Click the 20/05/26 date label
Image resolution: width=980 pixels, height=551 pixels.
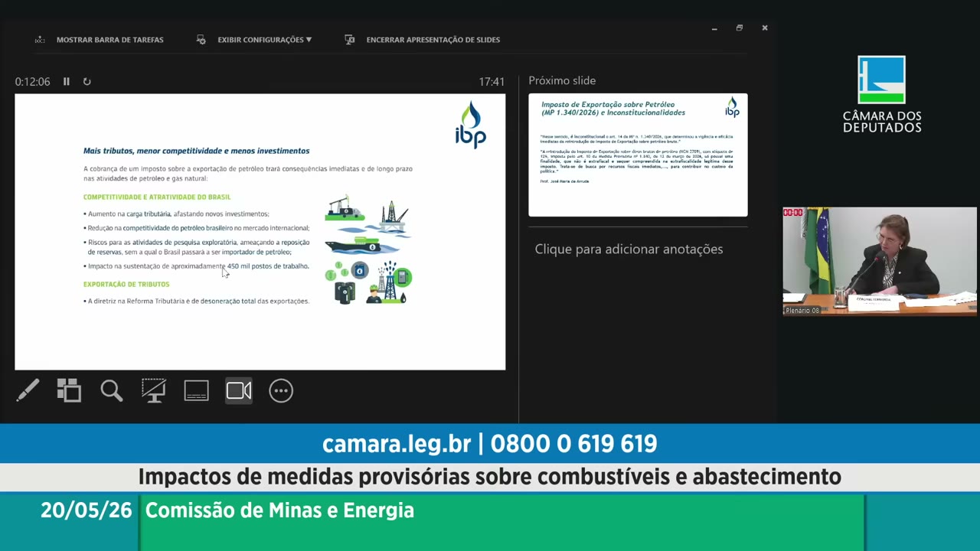(87, 510)
